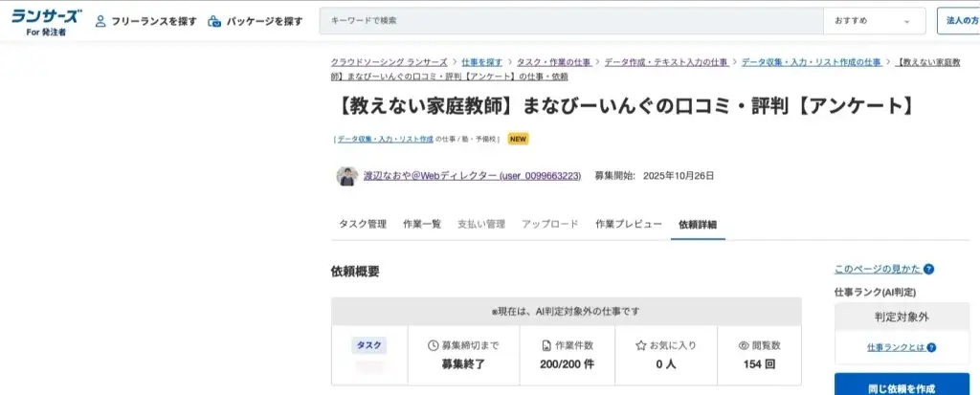Image resolution: width=980 pixels, height=395 pixels.
Task: Click the eye icon beside 閲覧数
Action: pyautogui.click(x=744, y=345)
